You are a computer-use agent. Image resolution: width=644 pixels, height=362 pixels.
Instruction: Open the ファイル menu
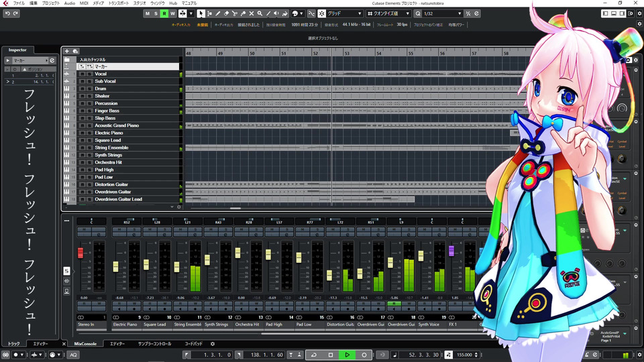(x=19, y=3)
